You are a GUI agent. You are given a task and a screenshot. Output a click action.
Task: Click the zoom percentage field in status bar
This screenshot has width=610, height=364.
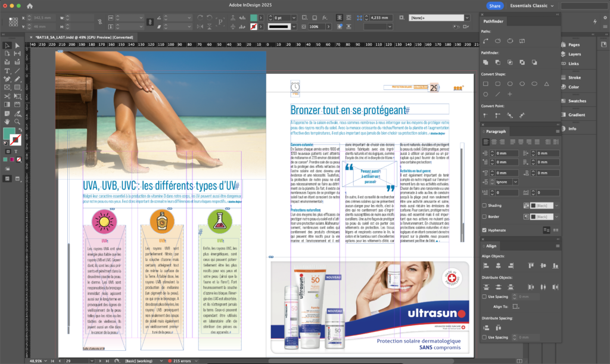36,360
